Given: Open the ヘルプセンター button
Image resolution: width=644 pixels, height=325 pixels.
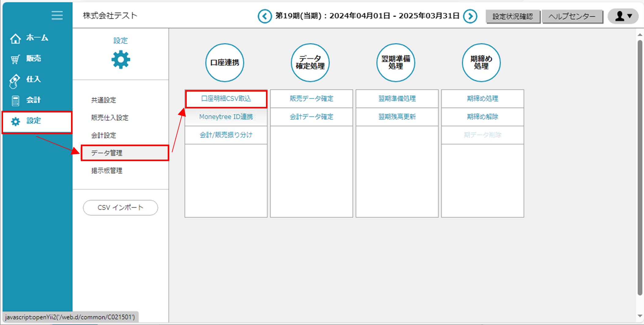Looking at the screenshot, I should (x=572, y=17).
